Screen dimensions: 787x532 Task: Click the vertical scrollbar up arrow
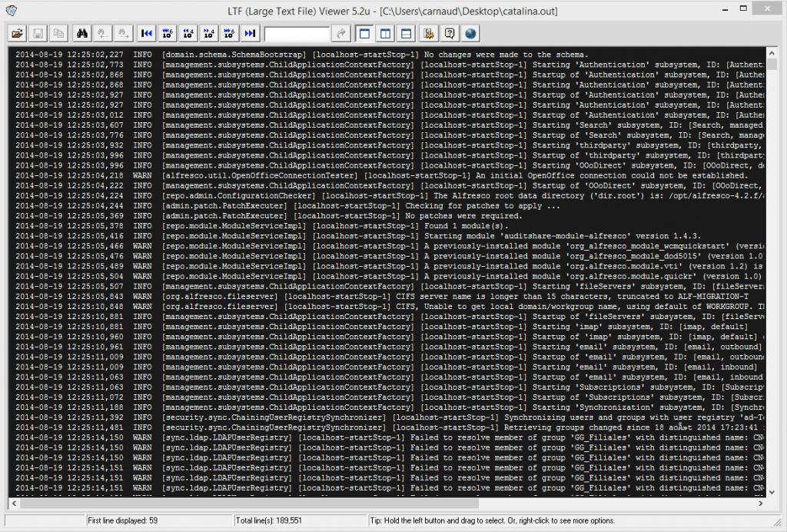(x=772, y=52)
